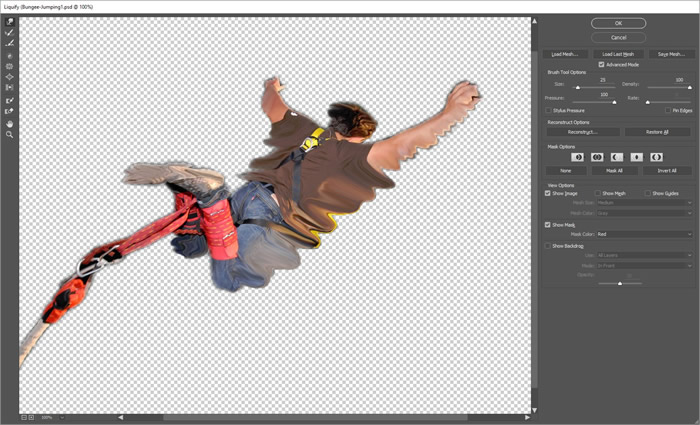Image resolution: width=700 pixels, height=425 pixels.
Task: Click the Replace Selection mask option
Action: tap(577, 157)
